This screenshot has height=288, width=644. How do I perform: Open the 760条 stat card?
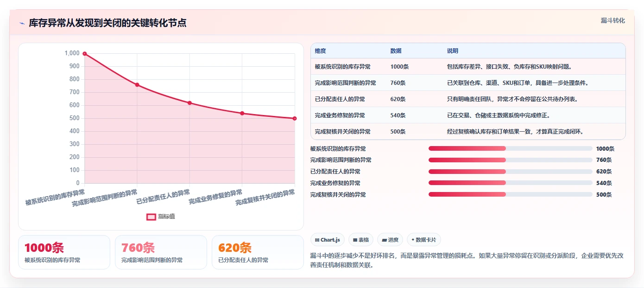(x=161, y=252)
